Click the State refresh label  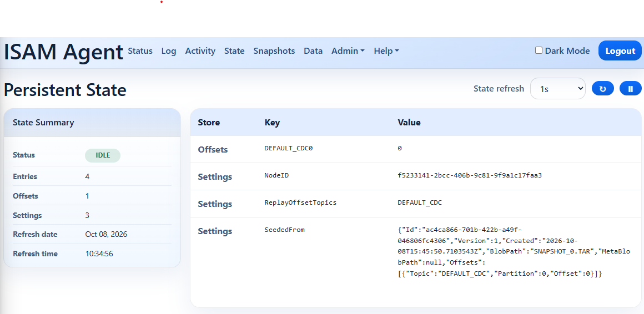(499, 88)
